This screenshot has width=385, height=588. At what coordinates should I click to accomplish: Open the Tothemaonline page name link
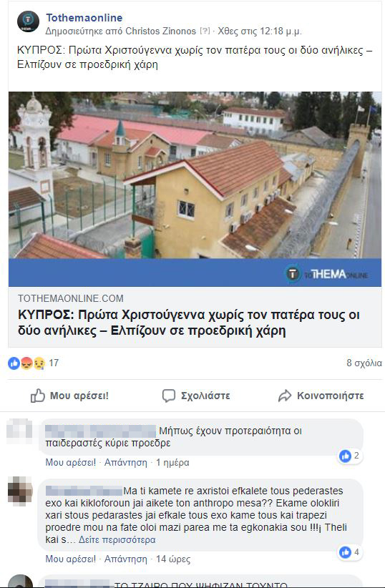click(x=84, y=18)
